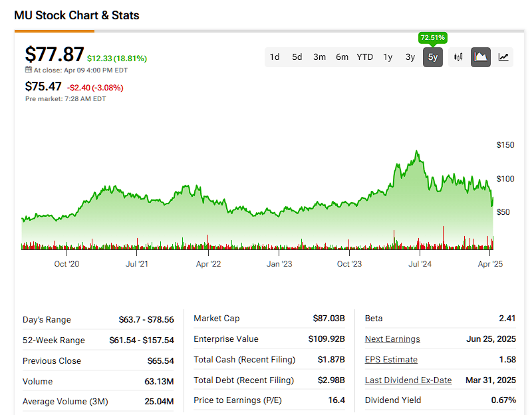The height and width of the screenshot is (415, 532).
Task: Click the $50 price axis label
Action: [x=503, y=212]
